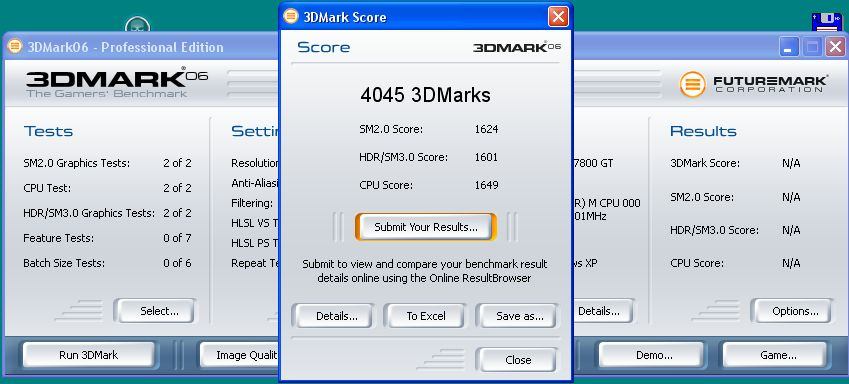Open the floppy disk desktop icon
849x384 pixels.
(x=826, y=23)
